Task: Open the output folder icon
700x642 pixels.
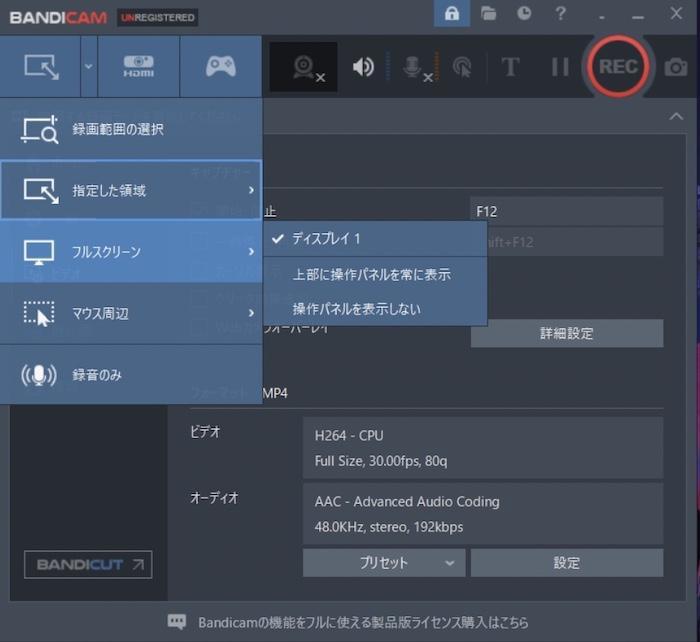Action: (x=488, y=13)
